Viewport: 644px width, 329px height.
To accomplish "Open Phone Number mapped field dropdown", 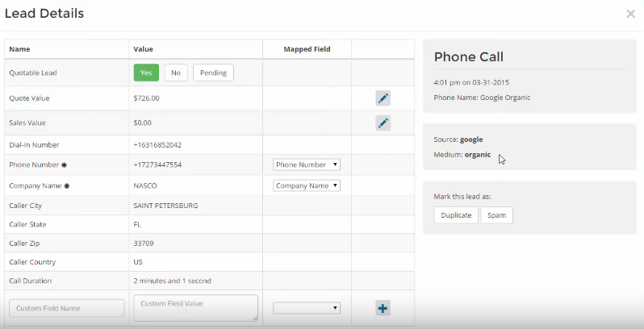I will [x=307, y=164].
